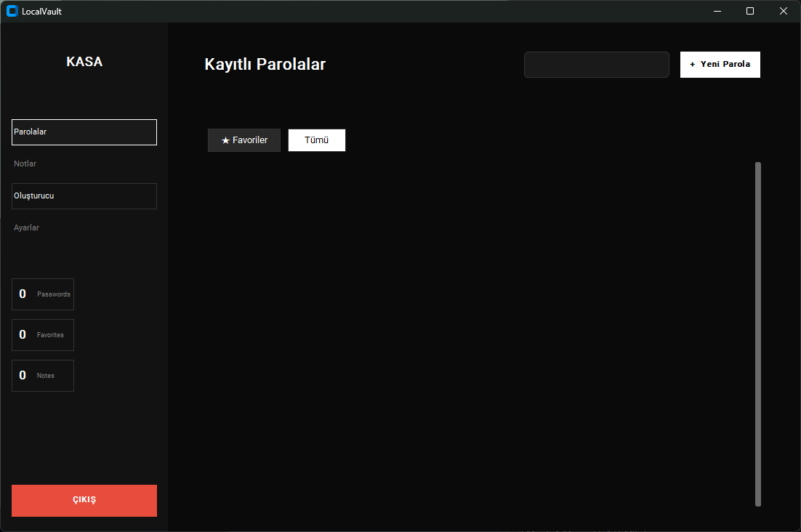This screenshot has width=801, height=532.
Task: Go to Notlar in the sidebar
Action: 84,164
